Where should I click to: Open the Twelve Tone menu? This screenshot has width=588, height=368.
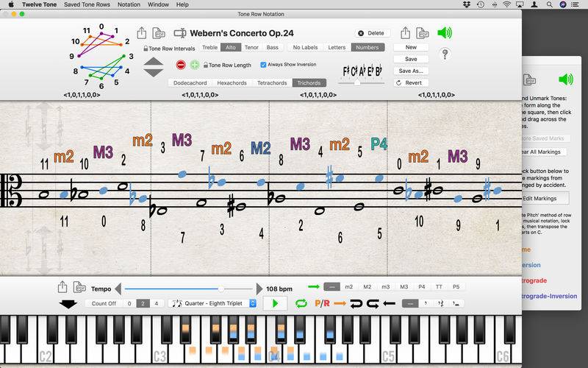[x=40, y=4]
